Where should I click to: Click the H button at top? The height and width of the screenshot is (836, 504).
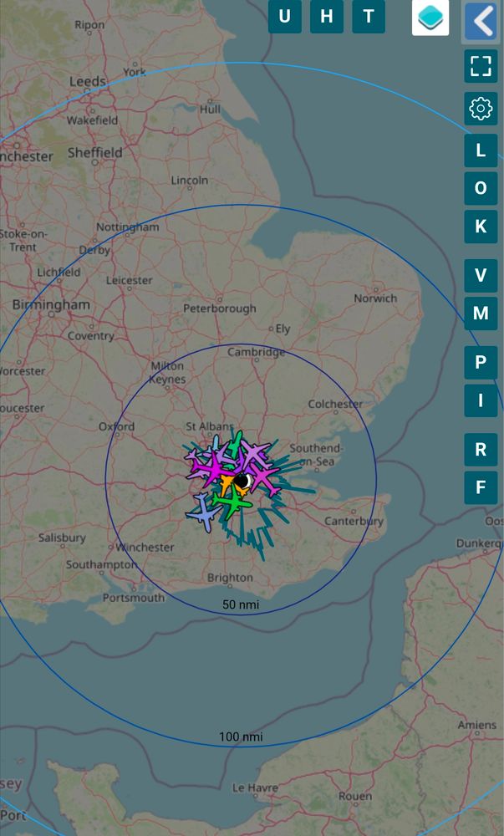[327, 17]
